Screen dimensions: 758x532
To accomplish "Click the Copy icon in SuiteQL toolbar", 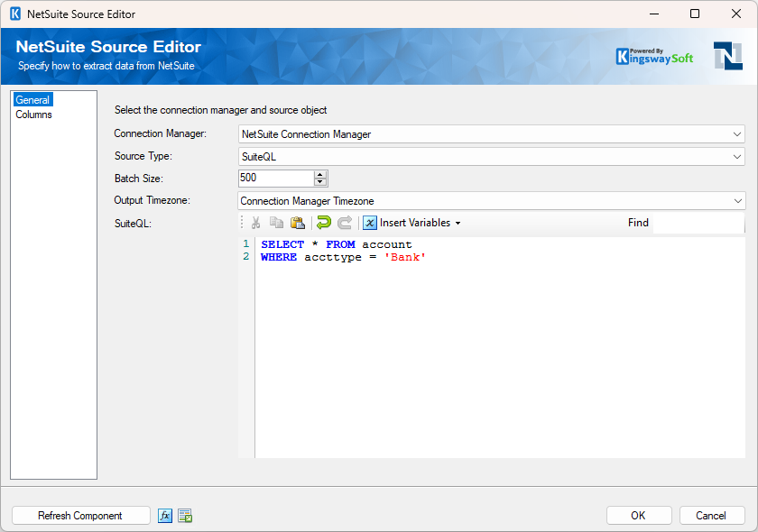I will tap(276, 223).
